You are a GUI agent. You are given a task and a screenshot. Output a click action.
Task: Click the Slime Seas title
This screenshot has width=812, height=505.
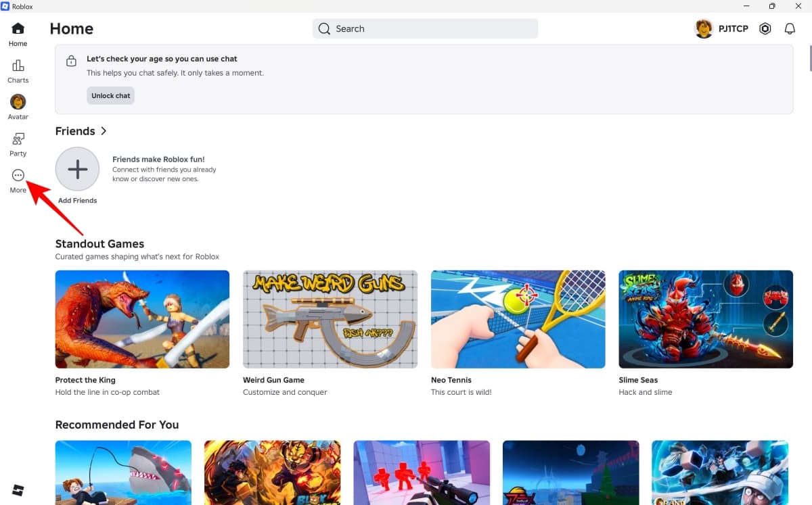(638, 380)
